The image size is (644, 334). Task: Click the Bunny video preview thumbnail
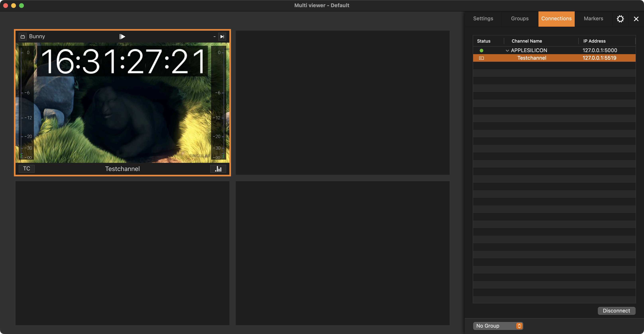coord(122,103)
